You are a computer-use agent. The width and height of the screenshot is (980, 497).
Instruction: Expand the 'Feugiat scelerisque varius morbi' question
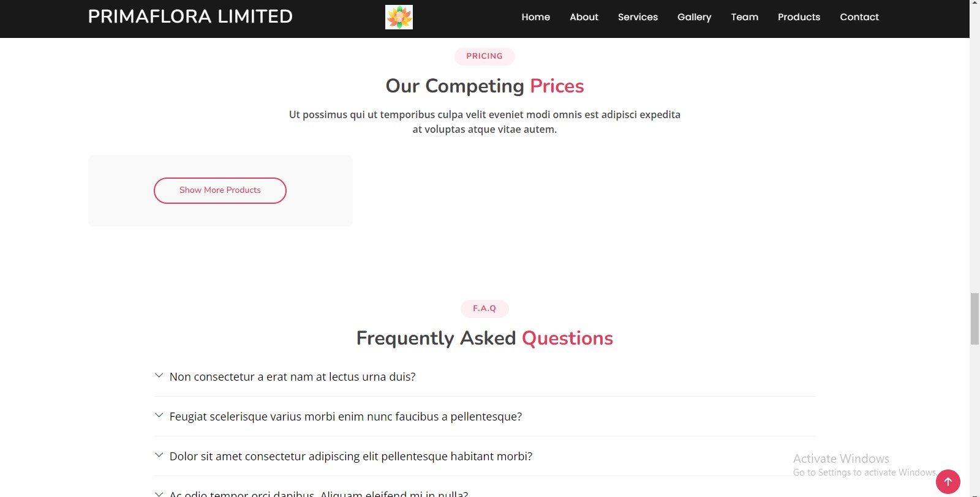click(x=345, y=416)
